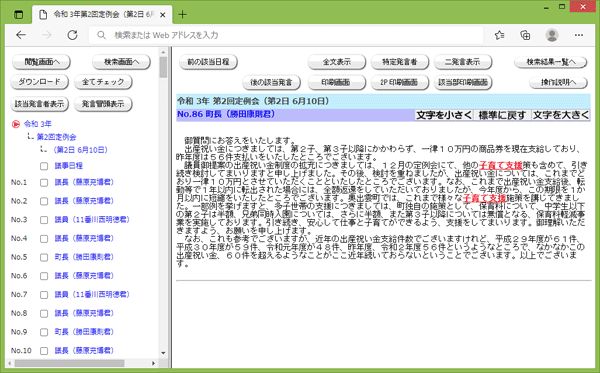The image size is (600, 373).
Task: Click 標準に戻す to reset text size
Action: coord(502,115)
